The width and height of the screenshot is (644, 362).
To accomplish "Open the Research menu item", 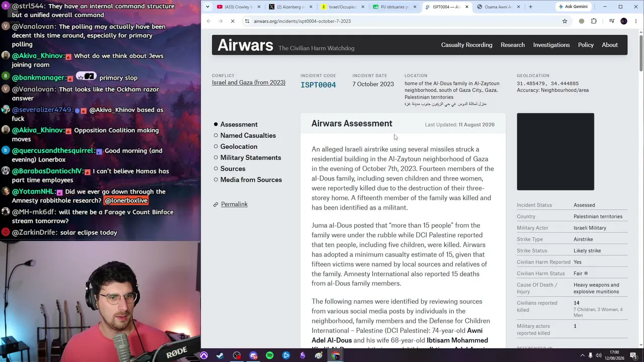I will [513, 45].
